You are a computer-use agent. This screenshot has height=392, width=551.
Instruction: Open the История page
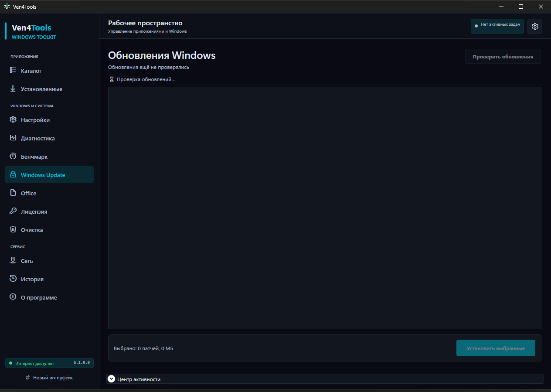49,279
